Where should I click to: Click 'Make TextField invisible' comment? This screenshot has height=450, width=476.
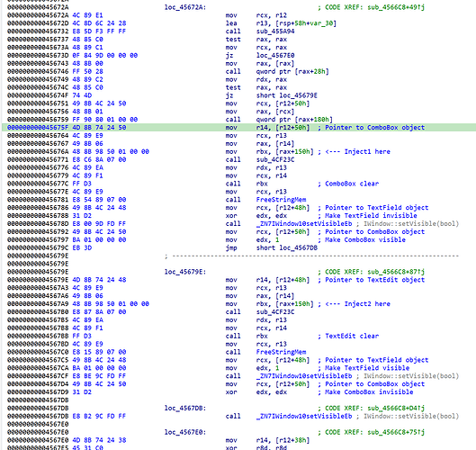point(371,216)
